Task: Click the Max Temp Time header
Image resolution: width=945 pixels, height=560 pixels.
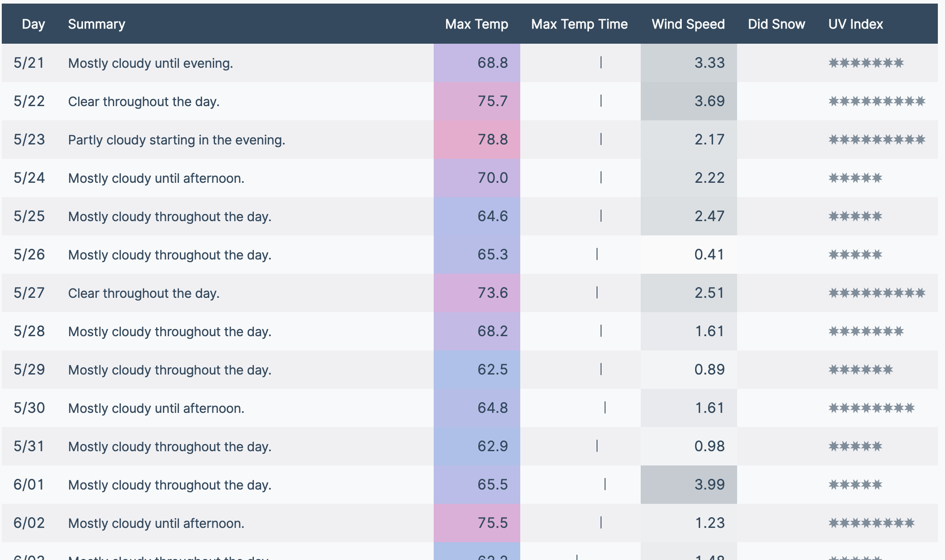Action: click(579, 24)
